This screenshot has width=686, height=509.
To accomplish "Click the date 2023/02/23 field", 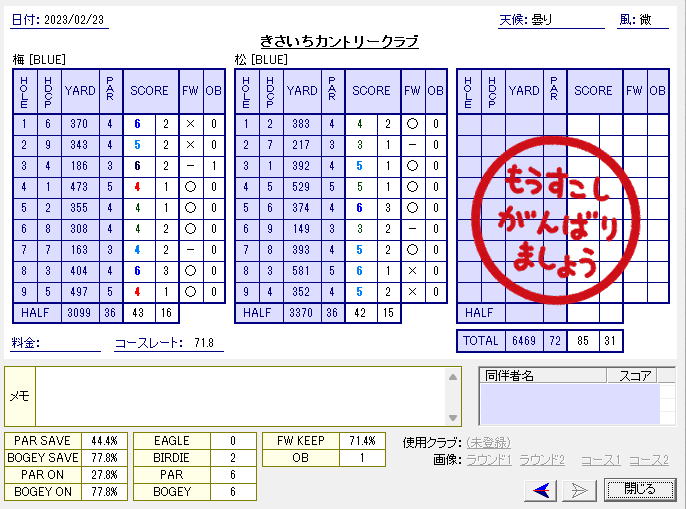I will pos(74,20).
